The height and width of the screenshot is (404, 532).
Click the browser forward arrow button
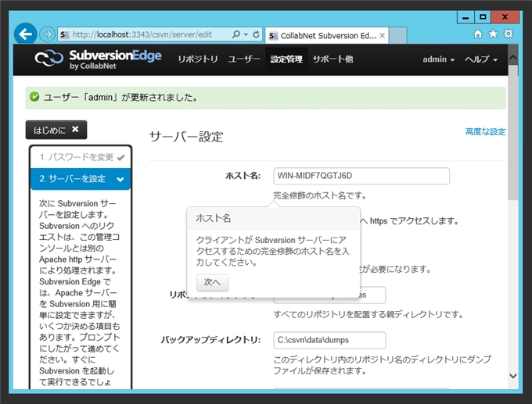point(47,34)
